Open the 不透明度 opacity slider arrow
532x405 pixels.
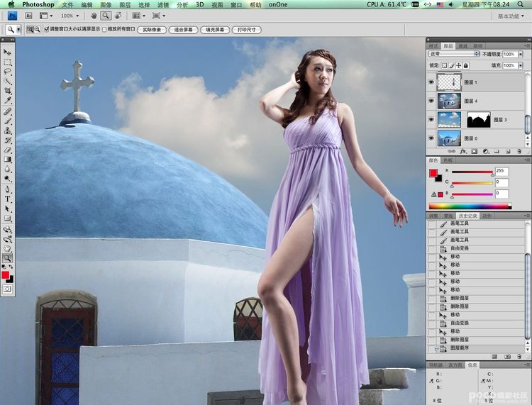tap(521, 55)
